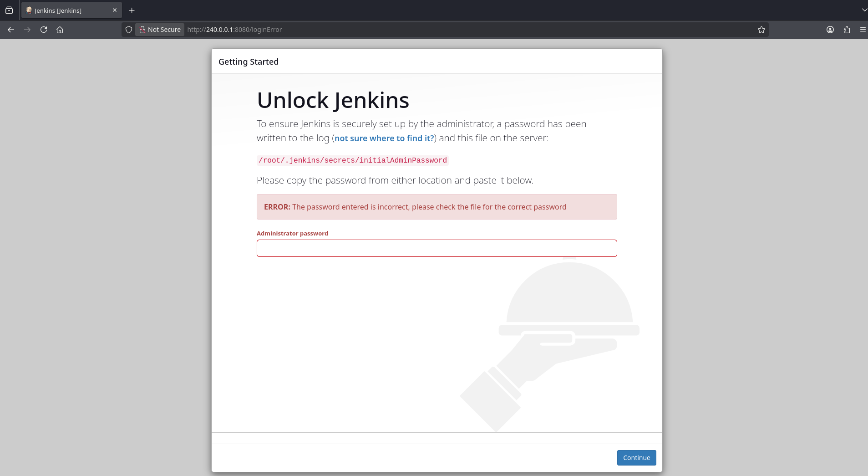The width and height of the screenshot is (868, 476).
Task: Open the 'not sure where to find it?' link
Action: [384, 138]
